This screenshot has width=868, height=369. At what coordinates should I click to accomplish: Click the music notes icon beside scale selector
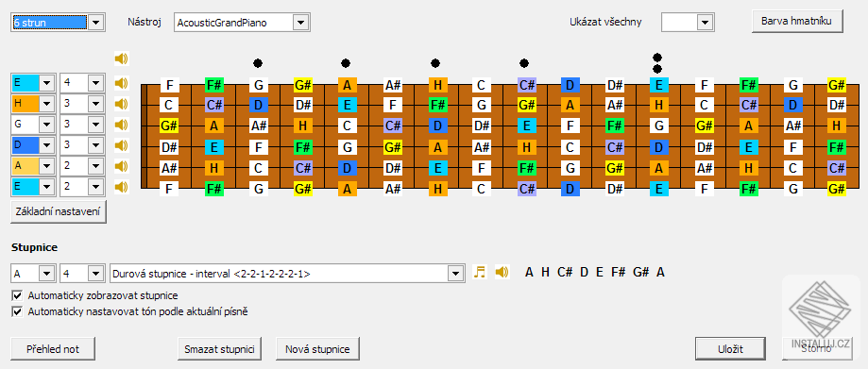pos(480,272)
